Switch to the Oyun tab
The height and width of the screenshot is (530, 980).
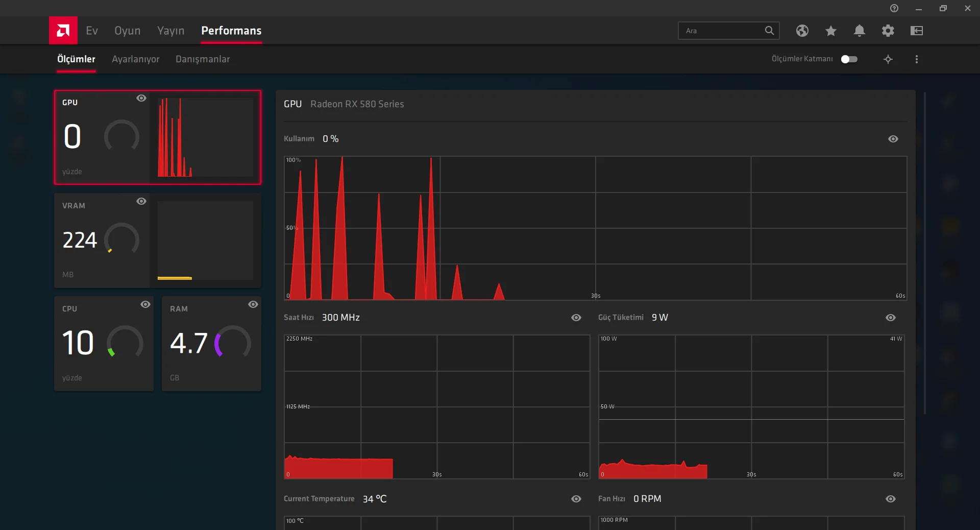click(128, 31)
